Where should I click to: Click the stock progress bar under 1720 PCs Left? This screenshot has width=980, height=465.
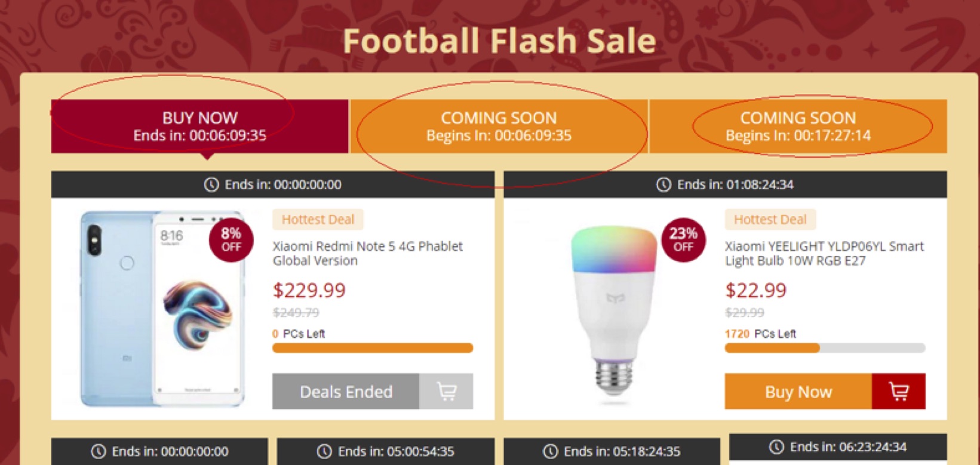point(824,348)
